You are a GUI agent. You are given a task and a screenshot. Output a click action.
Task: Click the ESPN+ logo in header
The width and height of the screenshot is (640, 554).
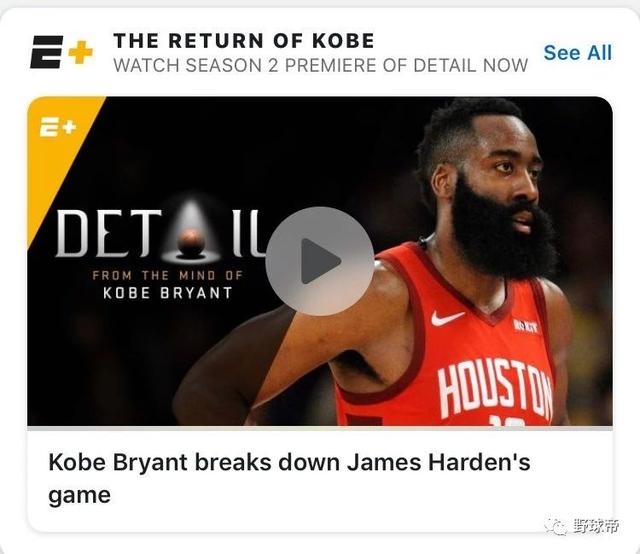(61, 52)
